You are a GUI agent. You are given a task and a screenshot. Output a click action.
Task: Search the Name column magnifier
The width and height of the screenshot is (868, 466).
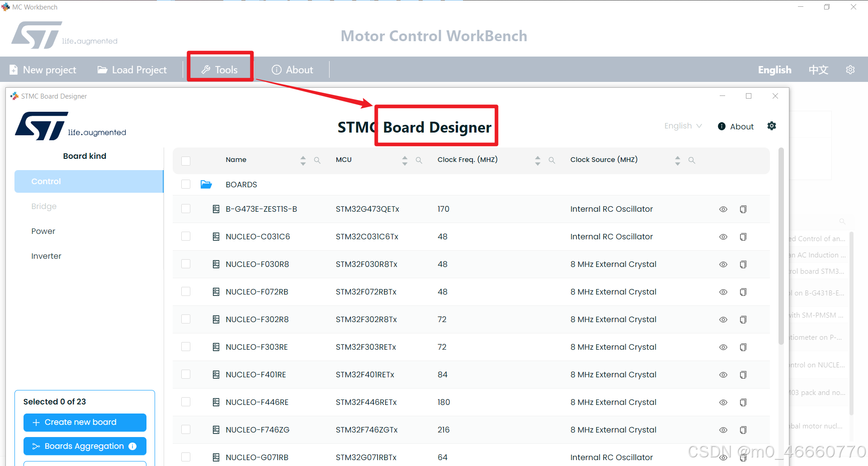[x=317, y=160]
